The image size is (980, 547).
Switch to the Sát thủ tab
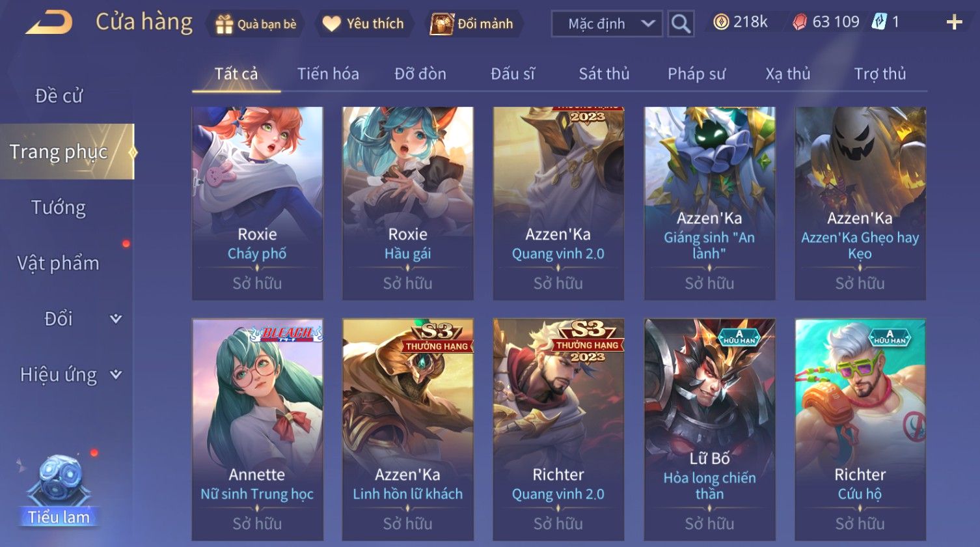[604, 74]
